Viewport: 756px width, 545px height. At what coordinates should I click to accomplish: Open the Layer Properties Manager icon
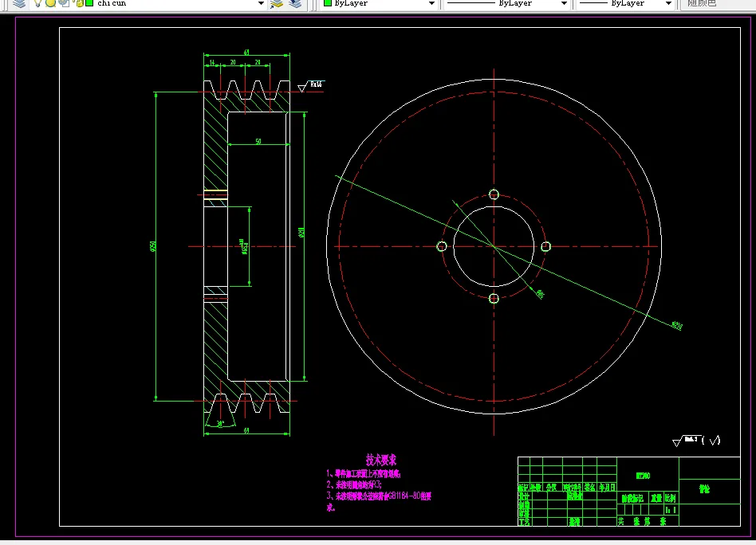point(19,3)
